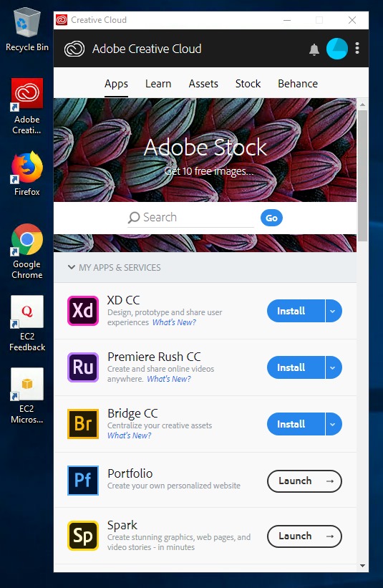This screenshot has height=588, width=383.
Task: Open the blue profile avatar
Action: click(337, 49)
